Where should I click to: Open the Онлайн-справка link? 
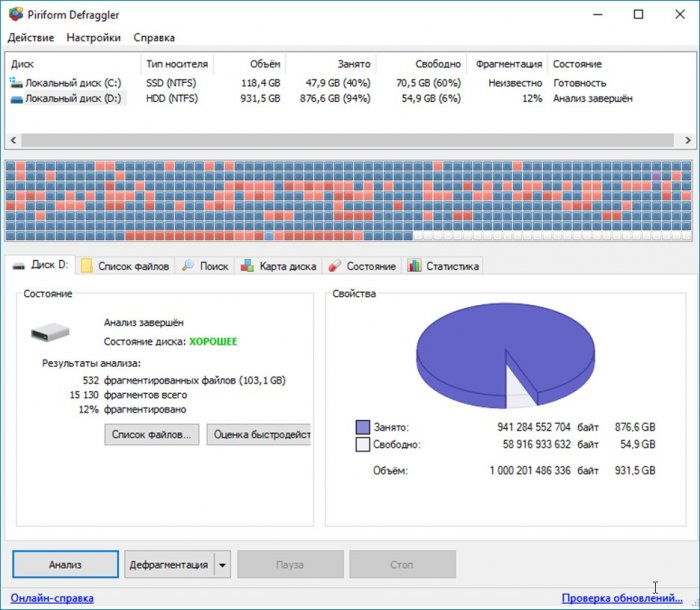tap(52, 598)
